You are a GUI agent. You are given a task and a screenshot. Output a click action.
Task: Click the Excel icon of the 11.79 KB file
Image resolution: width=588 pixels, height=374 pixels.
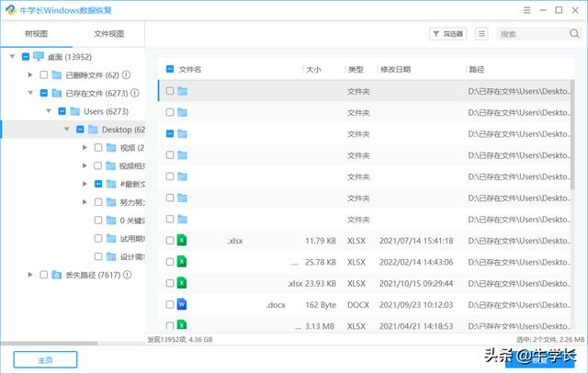(182, 241)
